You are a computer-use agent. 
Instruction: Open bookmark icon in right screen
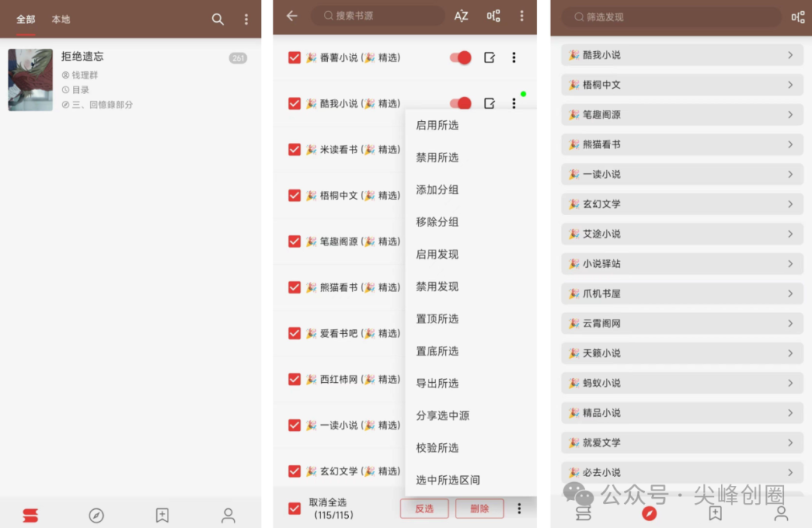tap(715, 514)
